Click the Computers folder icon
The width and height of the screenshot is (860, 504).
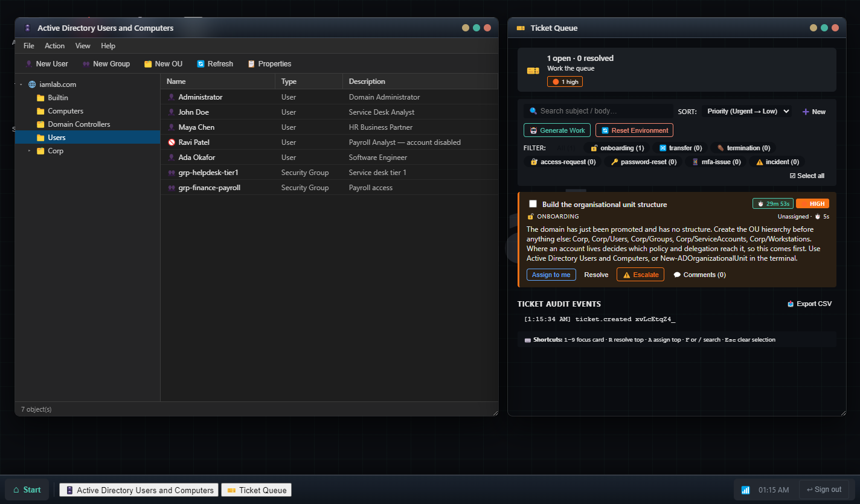tap(40, 111)
